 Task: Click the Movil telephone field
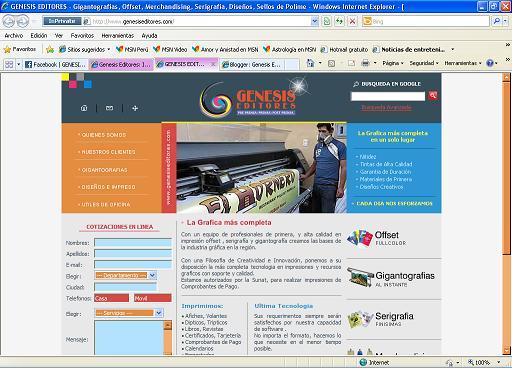[153, 298]
